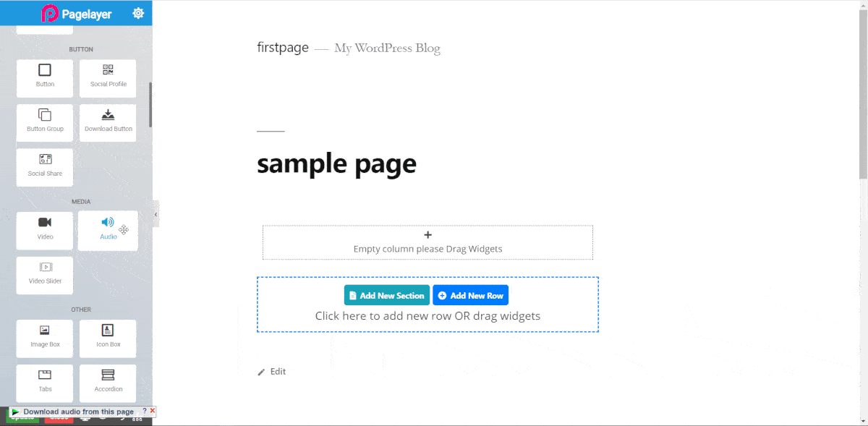Click Add New Section
Image resolution: width=868 pixels, height=426 pixels.
point(386,295)
